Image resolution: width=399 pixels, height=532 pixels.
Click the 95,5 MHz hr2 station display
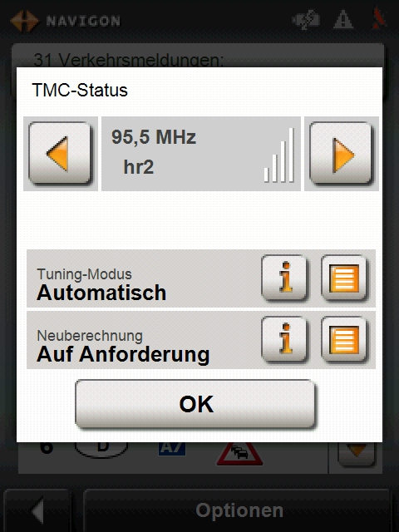click(x=201, y=153)
